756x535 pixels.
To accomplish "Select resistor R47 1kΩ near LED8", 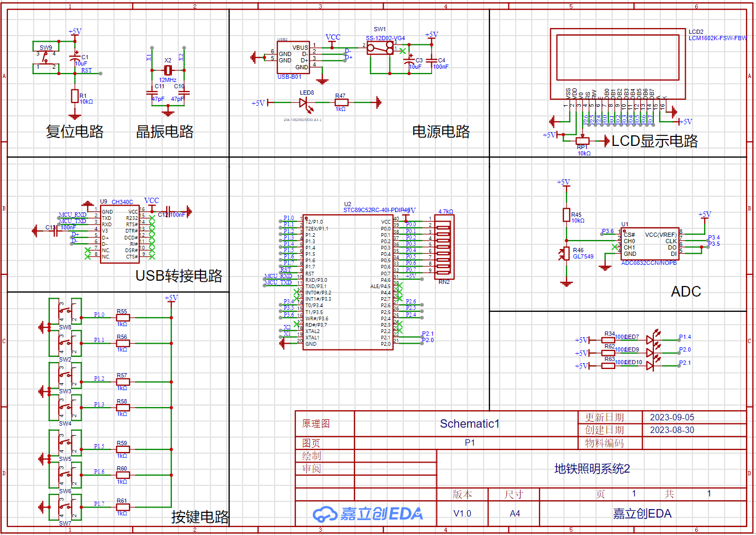I will point(341,102).
